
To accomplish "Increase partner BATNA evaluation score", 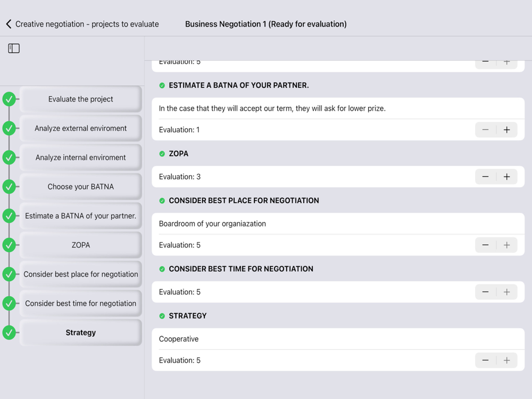I will (506, 130).
